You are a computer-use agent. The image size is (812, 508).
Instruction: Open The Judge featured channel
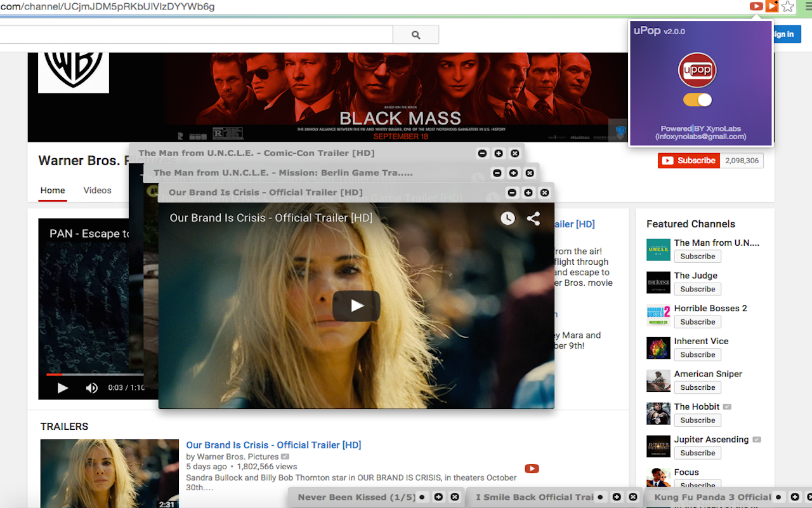(x=696, y=276)
